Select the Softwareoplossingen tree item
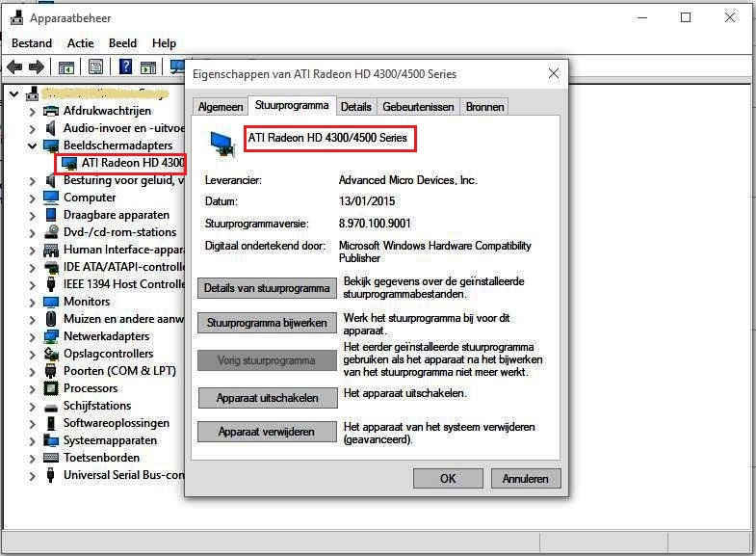The width and height of the screenshot is (756, 556). point(117,423)
